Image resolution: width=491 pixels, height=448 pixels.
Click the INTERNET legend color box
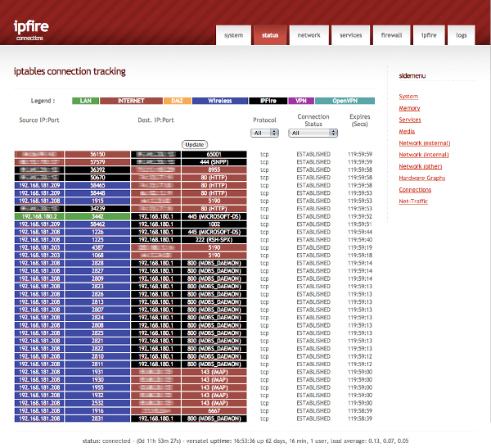pyautogui.click(x=132, y=101)
